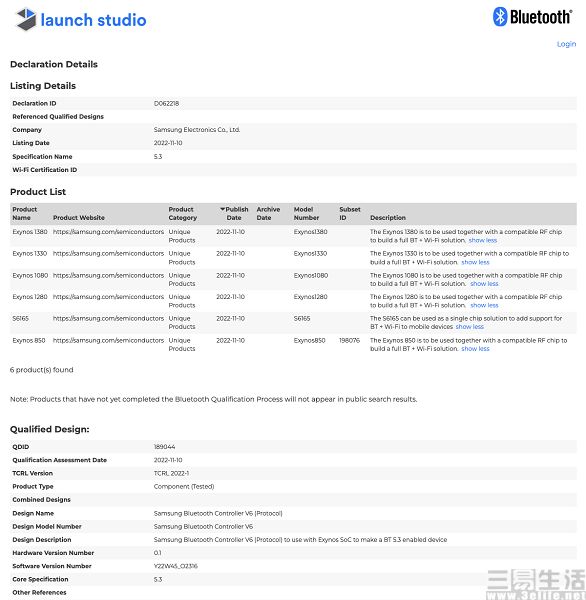
Task: Collapse Exynos 1280 description with show less
Action: pos(484,305)
